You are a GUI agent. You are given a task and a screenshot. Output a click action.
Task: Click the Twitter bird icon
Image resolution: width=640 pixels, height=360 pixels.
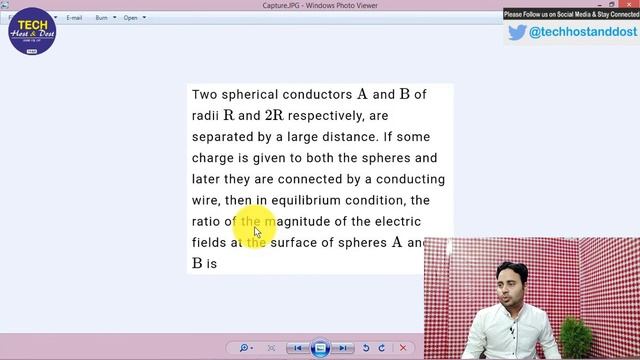pyautogui.click(x=517, y=32)
